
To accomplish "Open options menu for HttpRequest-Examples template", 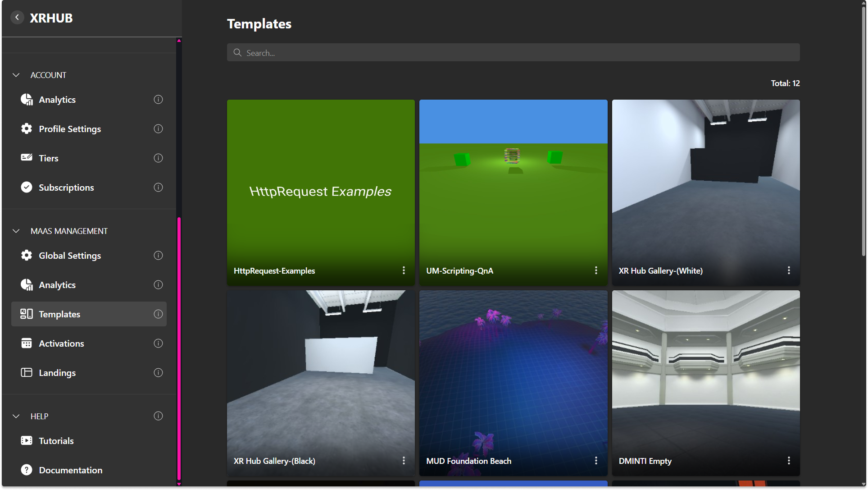I will point(404,270).
